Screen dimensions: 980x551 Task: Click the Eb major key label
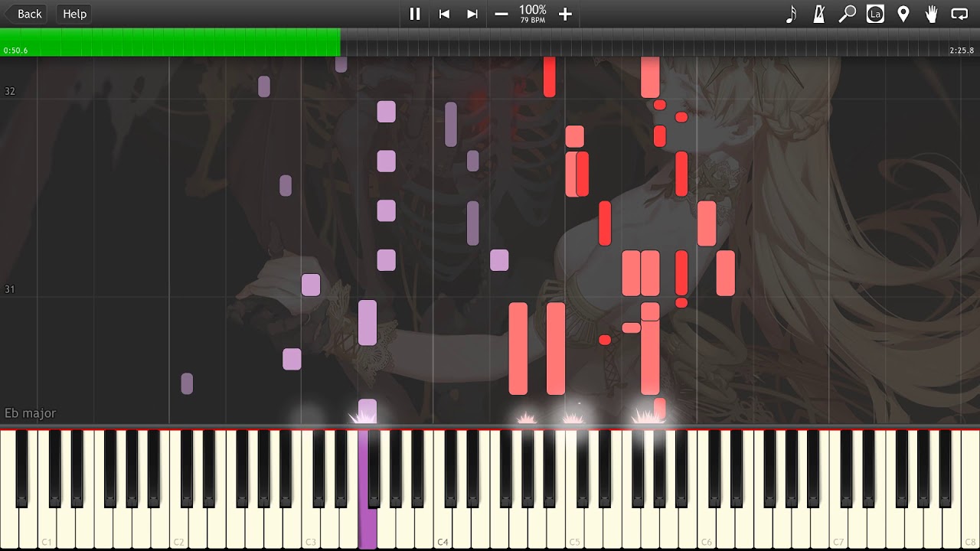click(31, 413)
